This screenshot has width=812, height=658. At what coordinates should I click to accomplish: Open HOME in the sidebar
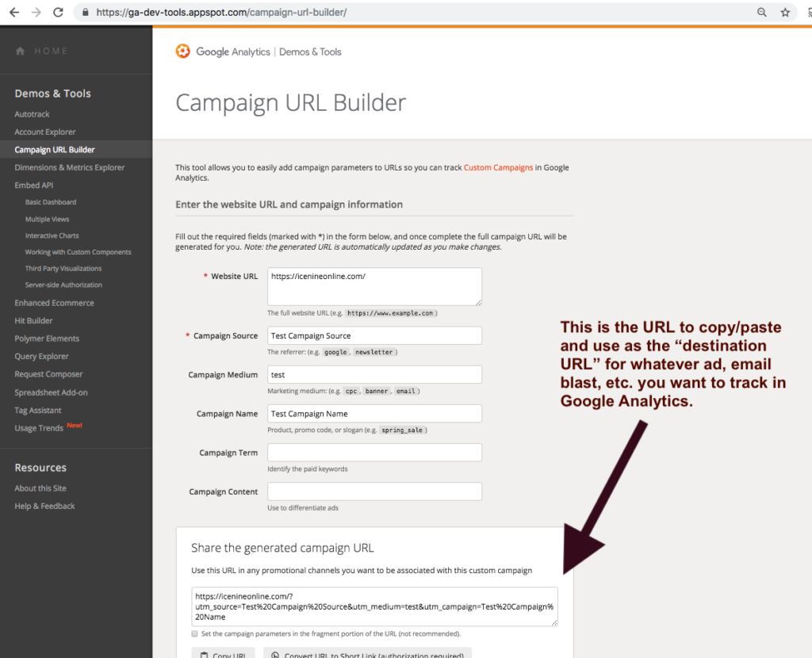pyautogui.click(x=51, y=51)
